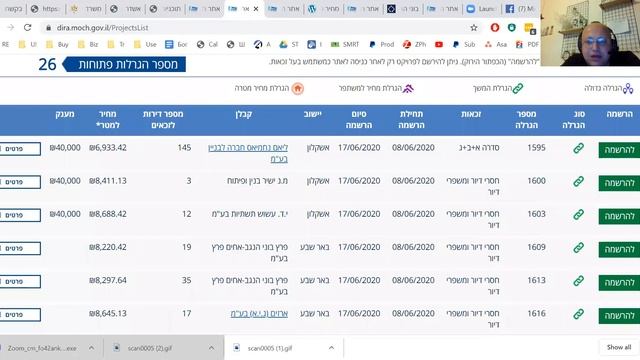Viewport: 640px width, 360px height.
Task: Click the מחיר למטר column header
Action: (108, 120)
